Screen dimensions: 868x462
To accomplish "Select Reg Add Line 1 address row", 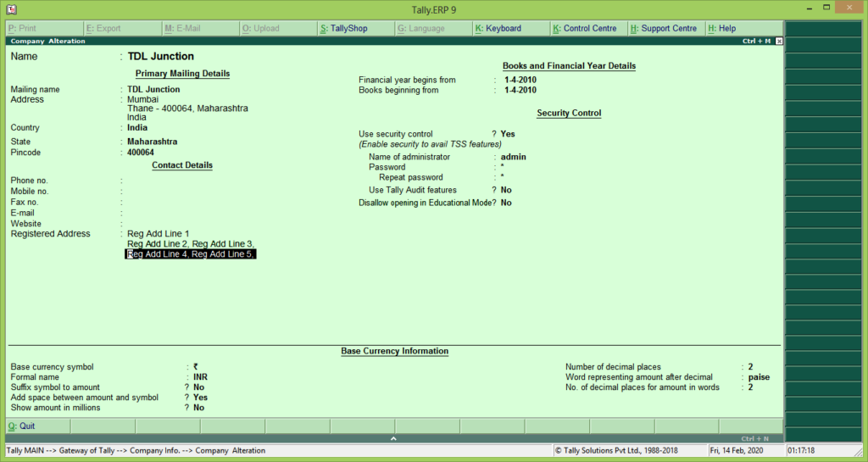I will pyautogui.click(x=159, y=233).
